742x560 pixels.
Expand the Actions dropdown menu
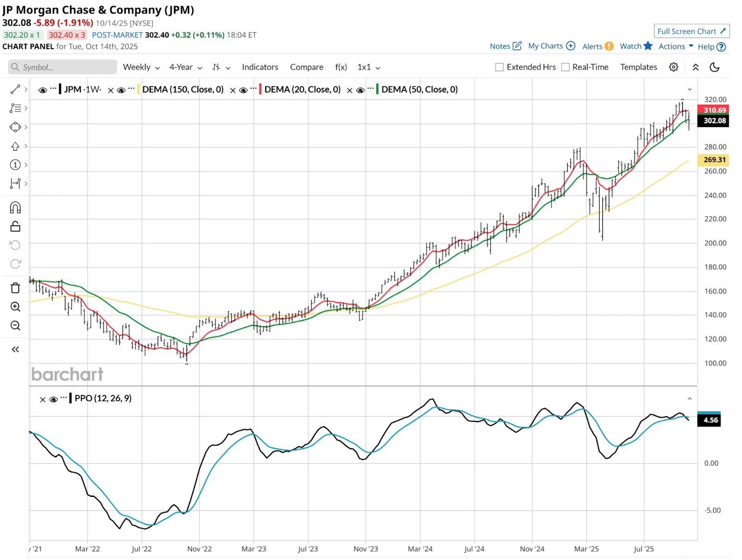tap(676, 46)
